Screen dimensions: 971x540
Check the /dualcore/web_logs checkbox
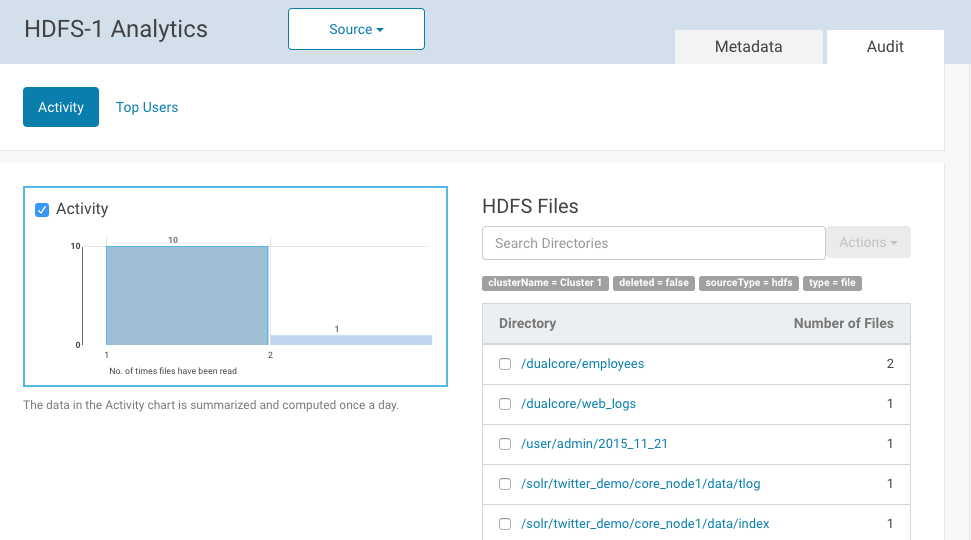tap(505, 404)
